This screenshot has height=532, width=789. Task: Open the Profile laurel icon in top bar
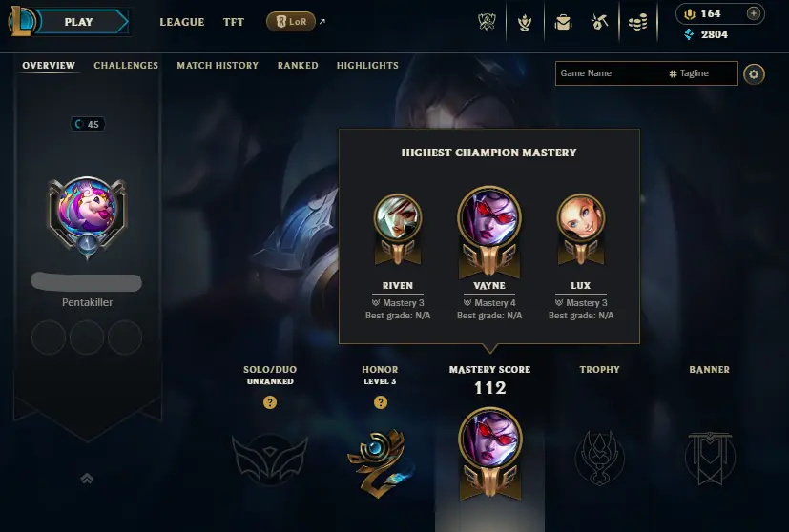tap(525, 22)
